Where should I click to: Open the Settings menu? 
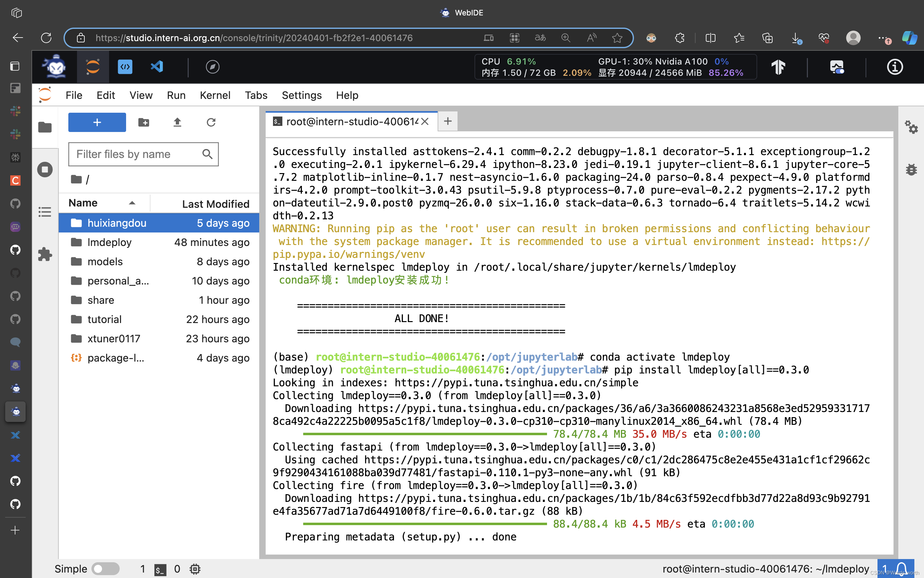click(302, 95)
